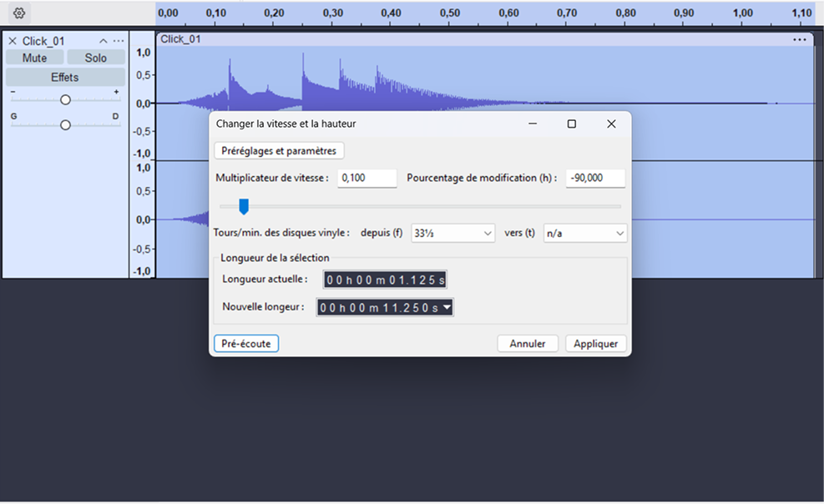Viewport: 824px width, 504px height.
Task: Open the clip's three-dots menu in clip header
Action: (800, 39)
